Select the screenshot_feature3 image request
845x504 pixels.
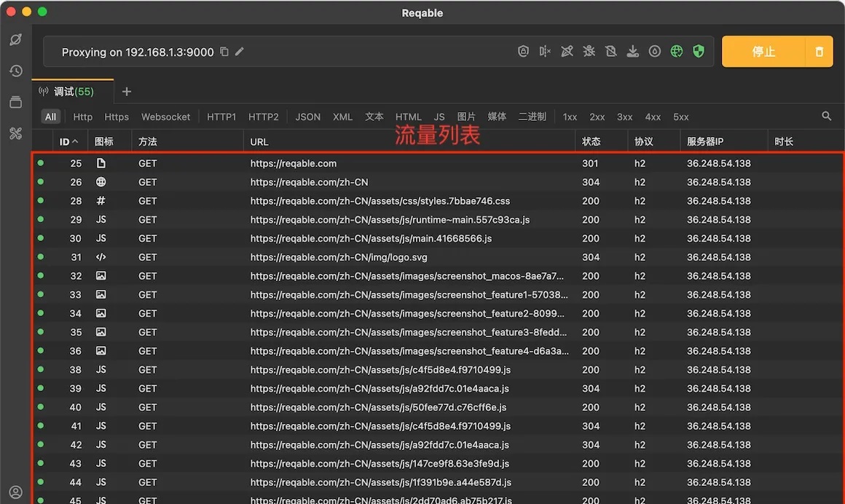click(x=438, y=332)
